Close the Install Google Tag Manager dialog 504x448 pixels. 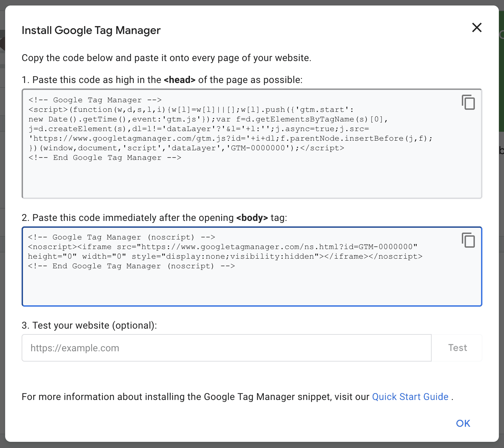coord(477,27)
